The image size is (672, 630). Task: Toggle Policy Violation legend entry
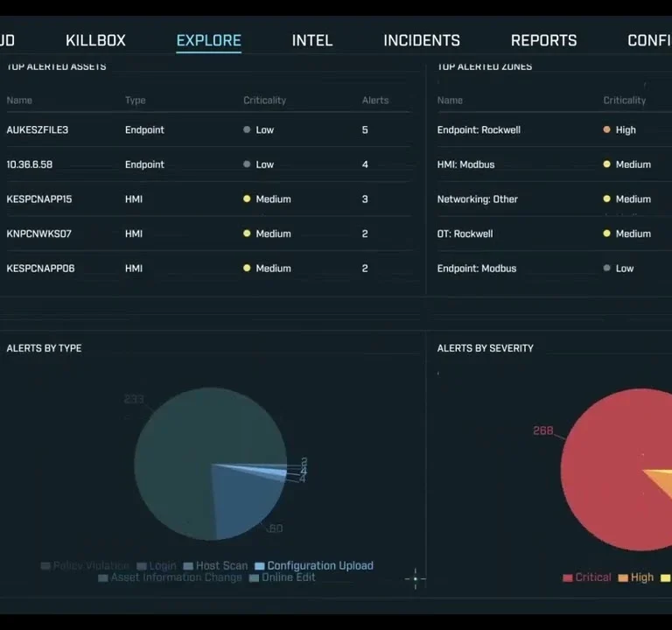coord(85,566)
